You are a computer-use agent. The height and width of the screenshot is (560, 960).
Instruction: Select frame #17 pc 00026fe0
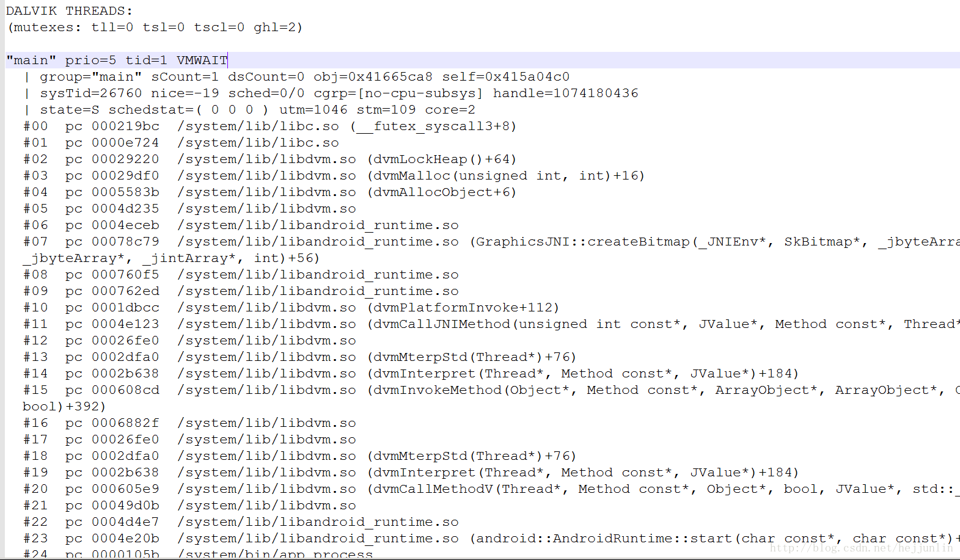(x=189, y=440)
